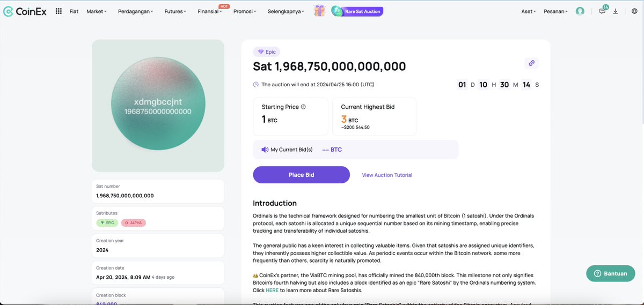Click the Introduction heading
The height and width of the screenshot is (305, 644).
(x=275, y=203)
